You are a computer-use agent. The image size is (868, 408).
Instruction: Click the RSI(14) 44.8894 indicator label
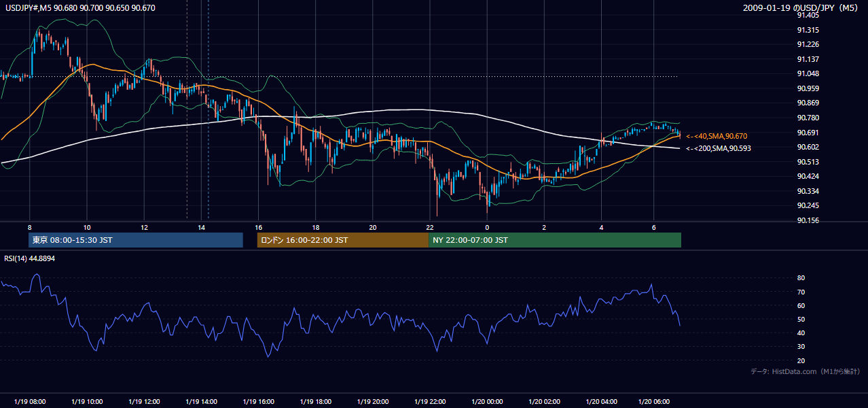click(x=29, y=258)
